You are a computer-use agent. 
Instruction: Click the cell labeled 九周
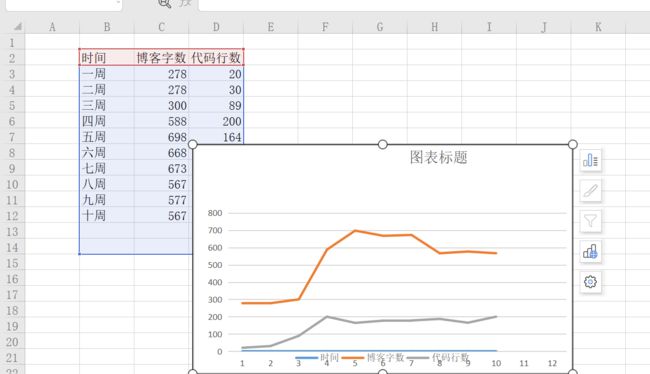pyautogui.click(x=107, y=200)
